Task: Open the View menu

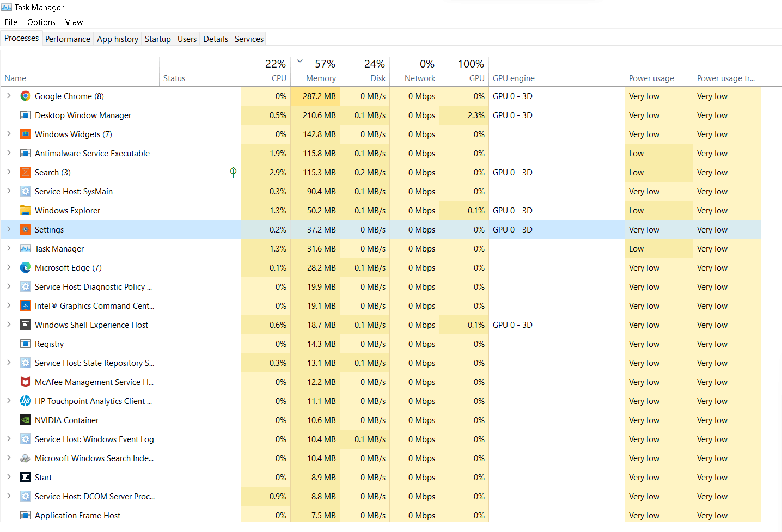Action: coord(74,22)
